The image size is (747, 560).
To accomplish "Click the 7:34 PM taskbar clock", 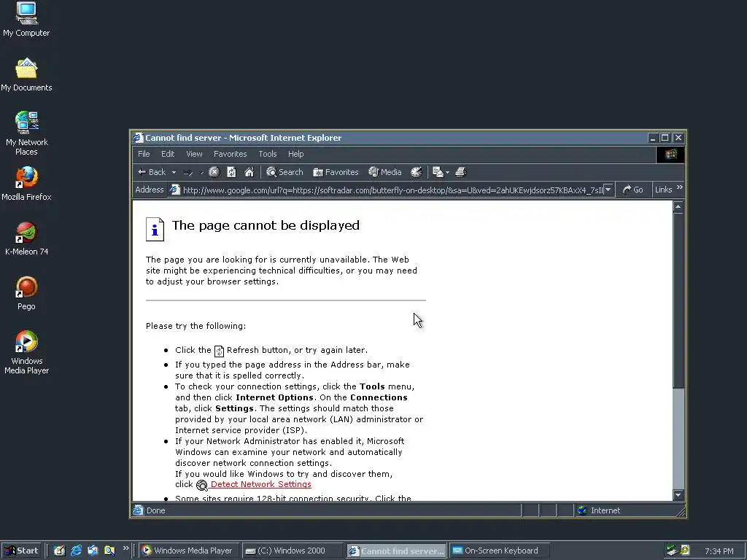I will click(x=719, y=551).
